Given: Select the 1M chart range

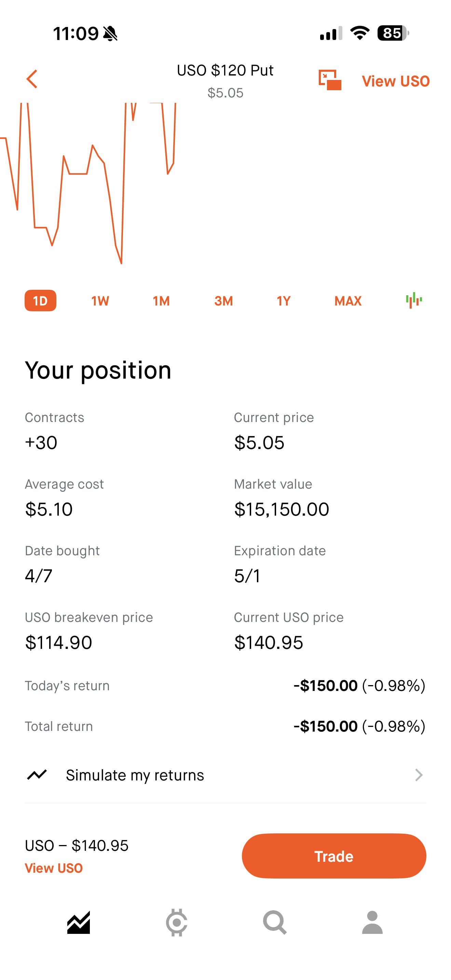Looking at the screenshot, I should pyautogui.click(x=161, y=301).
